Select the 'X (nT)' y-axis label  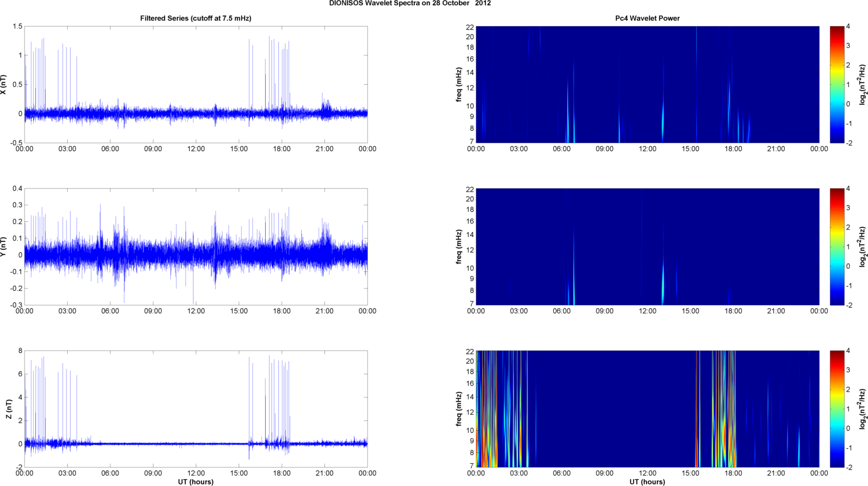(x=4, y=84)
